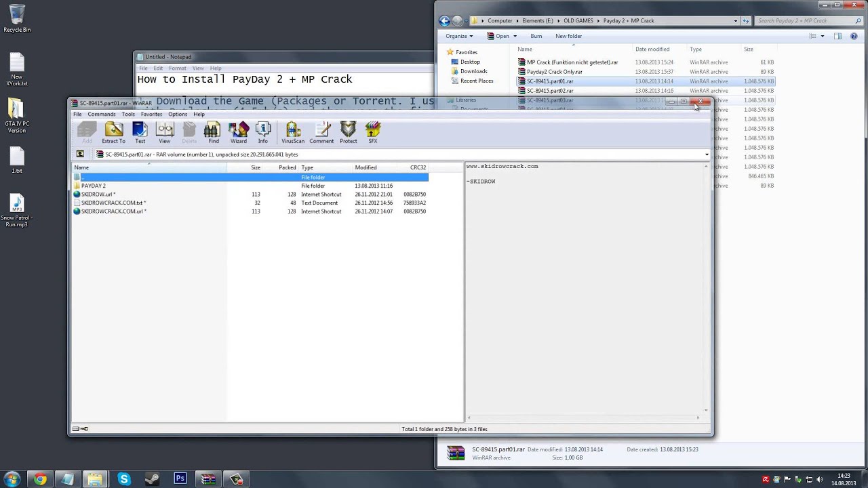Expand Explorer address bar history dropdown
This screenshot has width=868, height=488.
coord(736,21)
